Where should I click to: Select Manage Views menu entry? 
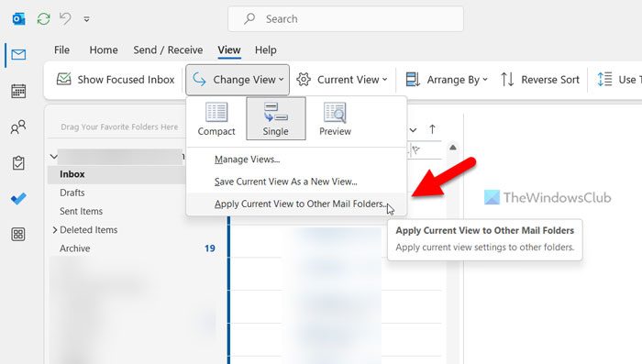297,160
